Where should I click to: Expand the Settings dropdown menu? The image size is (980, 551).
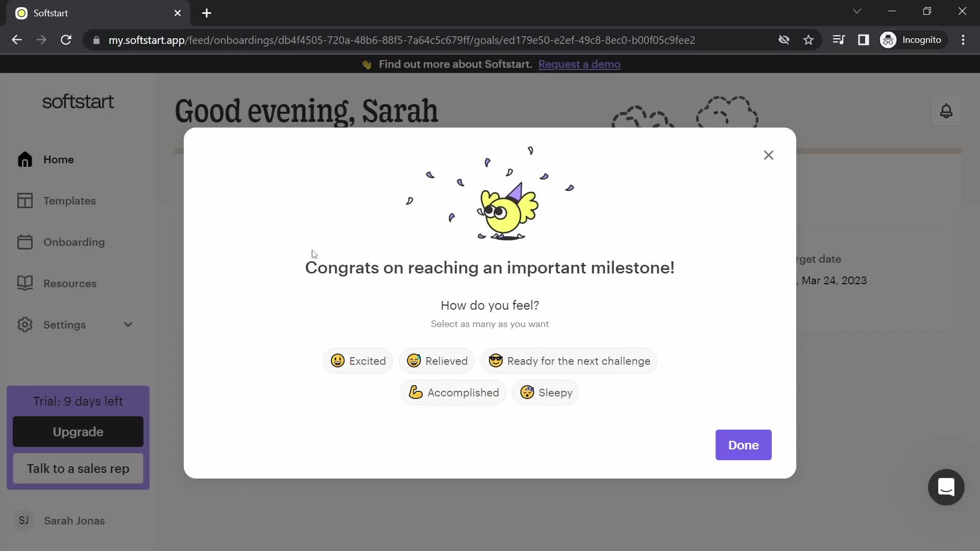(128, 325)
